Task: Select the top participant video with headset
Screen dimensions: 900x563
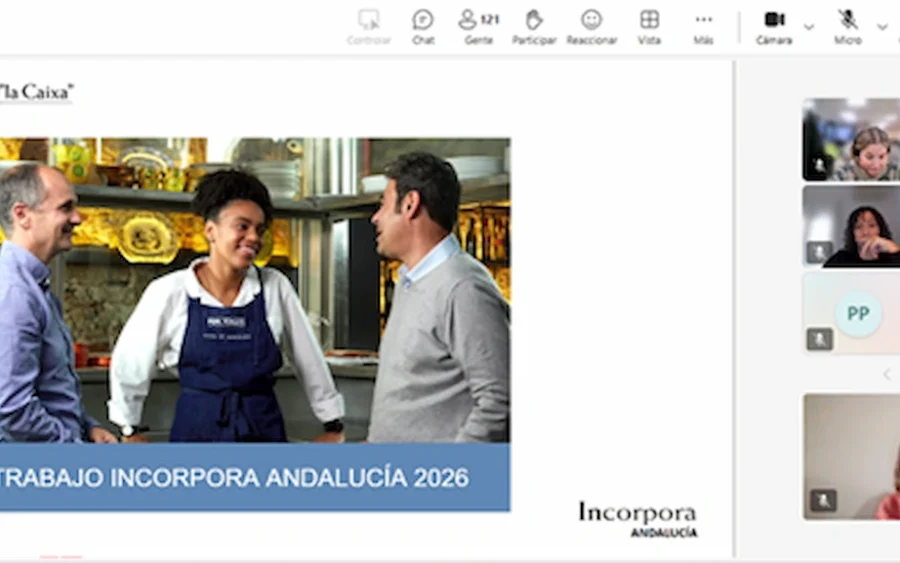Action: tap(852, 139)
